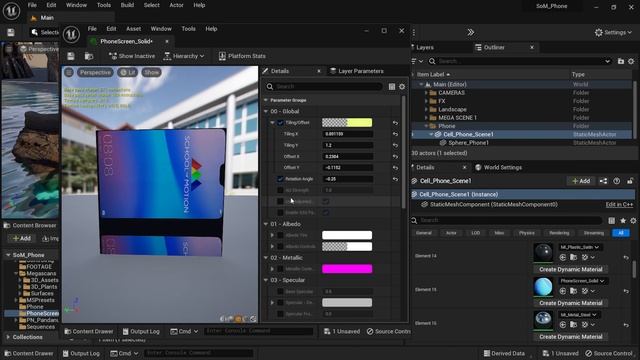The image size is (640, 360).
Task: Open the Unreal Engine logo in the main window
Action: coord(11,10)
